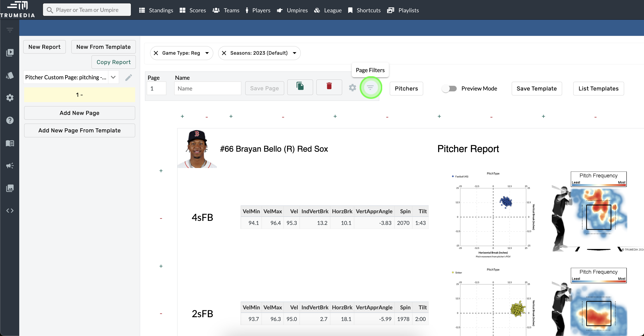644x336 pixels.
Task: Expand the Seasons filter dropdown arrow
Action: tap(294, 53)
